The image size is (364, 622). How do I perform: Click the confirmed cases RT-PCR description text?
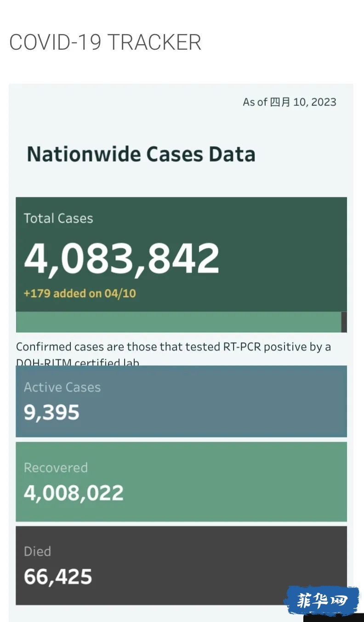174,353
